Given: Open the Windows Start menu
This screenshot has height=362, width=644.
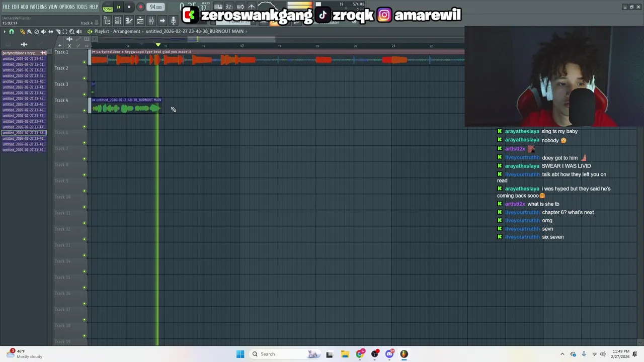Looking at the screenshot, I should pos(240,354).
